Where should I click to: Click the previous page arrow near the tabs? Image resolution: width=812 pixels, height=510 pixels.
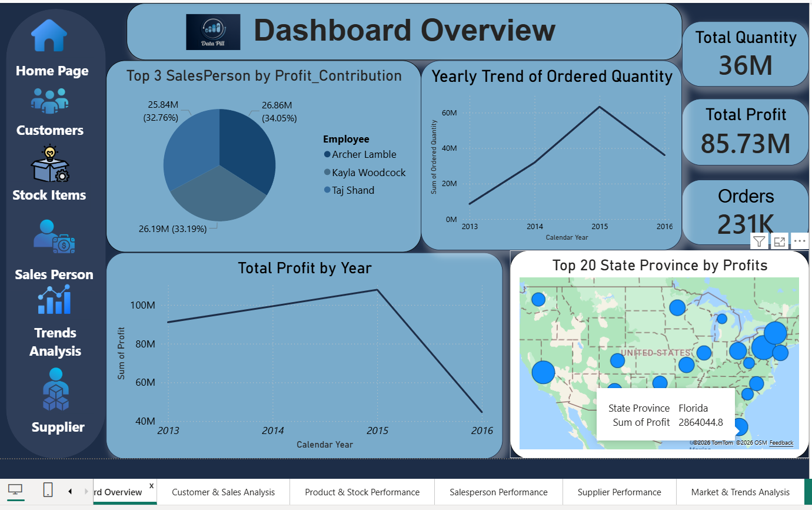(69, 491)
